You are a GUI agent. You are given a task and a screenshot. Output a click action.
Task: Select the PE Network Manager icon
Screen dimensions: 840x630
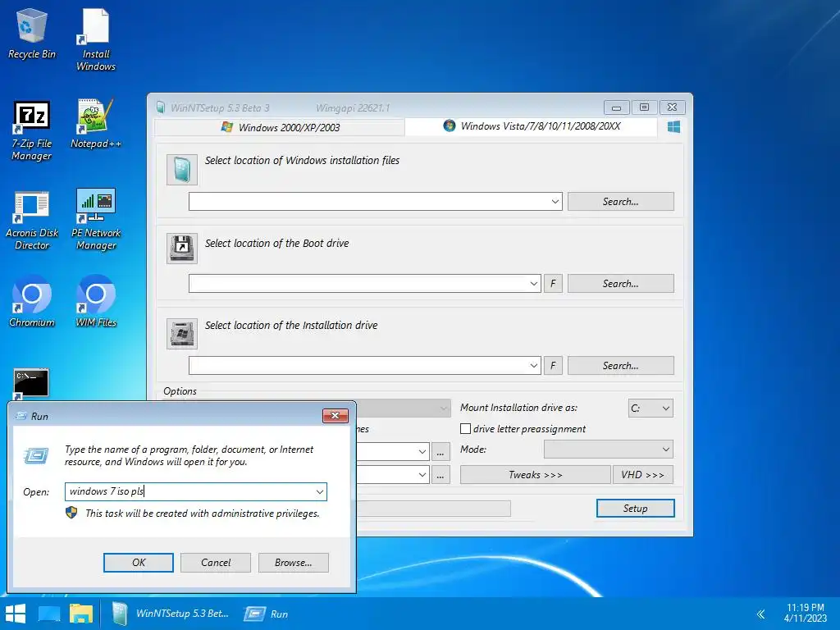[x=95, y=220]
